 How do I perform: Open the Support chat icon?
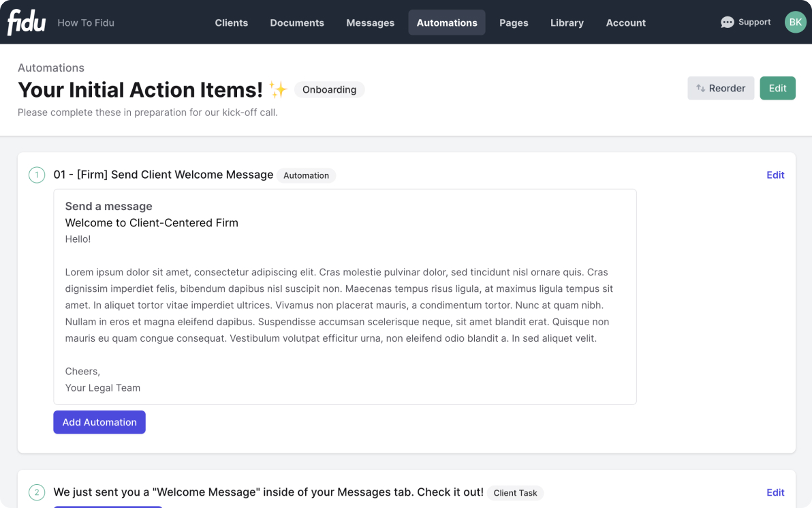point(728,21)
